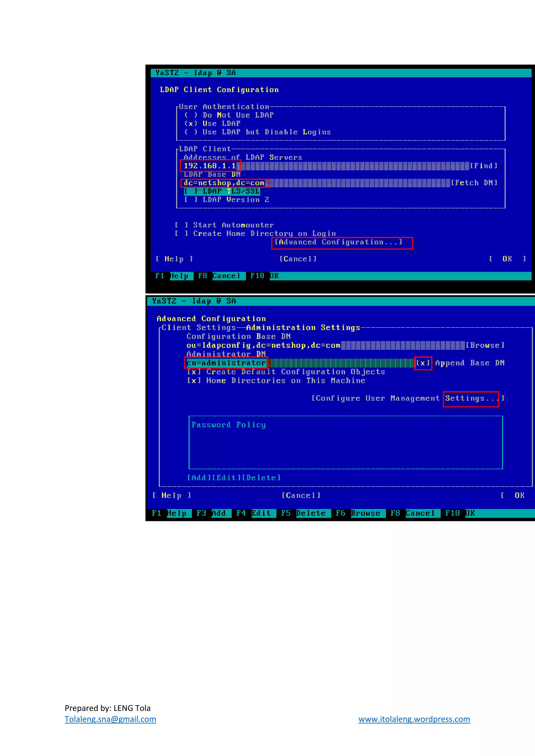Open Configure User Management Settings

pyautogui.click(x=408, y=398)
